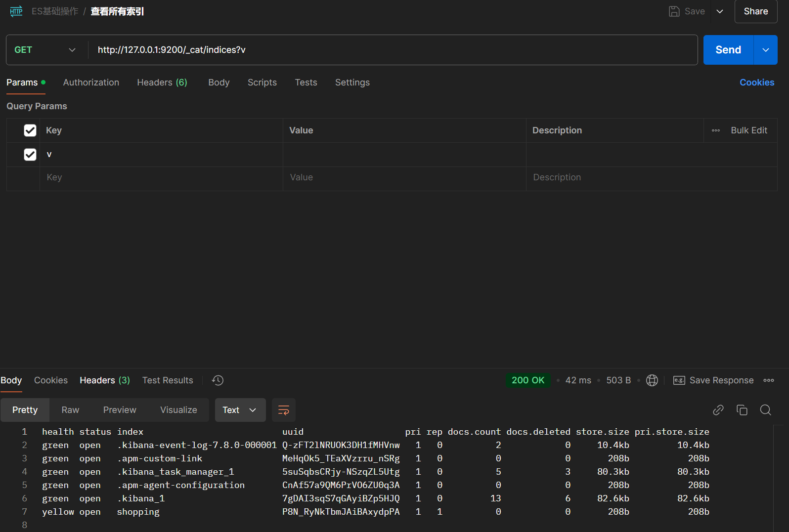789x532 pixels.
Task: Open the request Body tab
Action: tap(219, 82)
